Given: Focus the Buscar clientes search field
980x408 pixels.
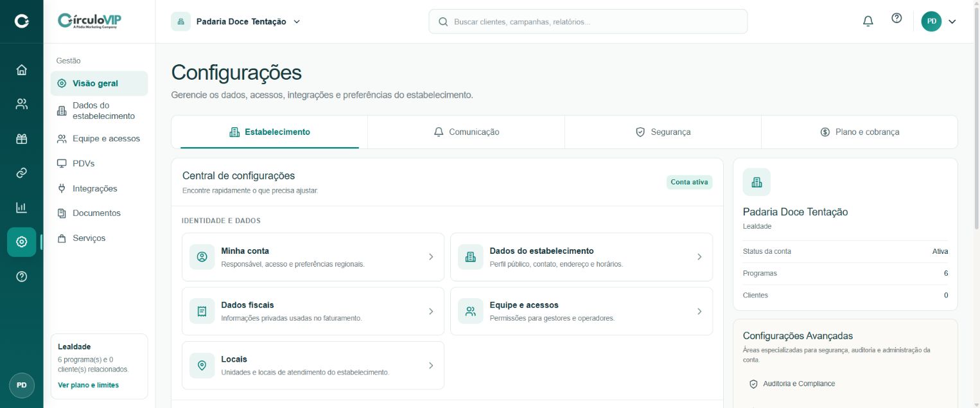Looking at the screenshot, I should point(588,21).
